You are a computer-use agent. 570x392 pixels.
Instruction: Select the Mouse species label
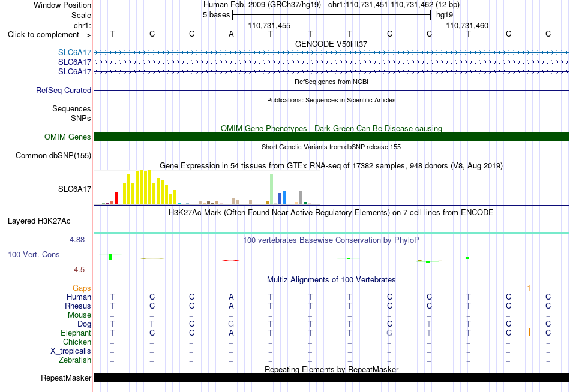(x=79, y=315)
